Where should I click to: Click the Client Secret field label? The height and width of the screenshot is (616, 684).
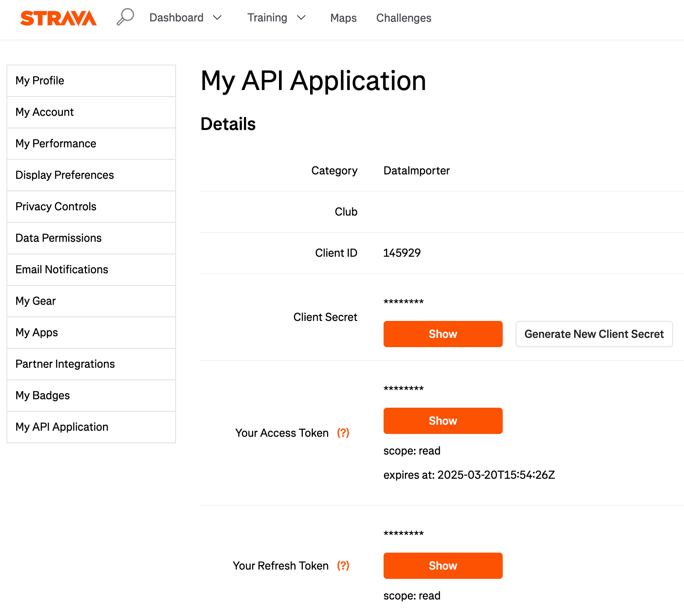pyautogui.click(x=325, y=317)
